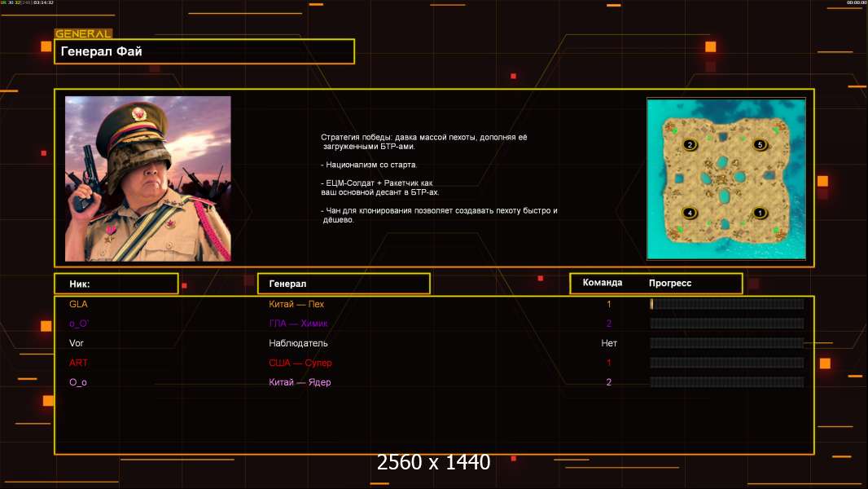Click the 'Команда' column header
868x489 pixels.
point(603,283)
